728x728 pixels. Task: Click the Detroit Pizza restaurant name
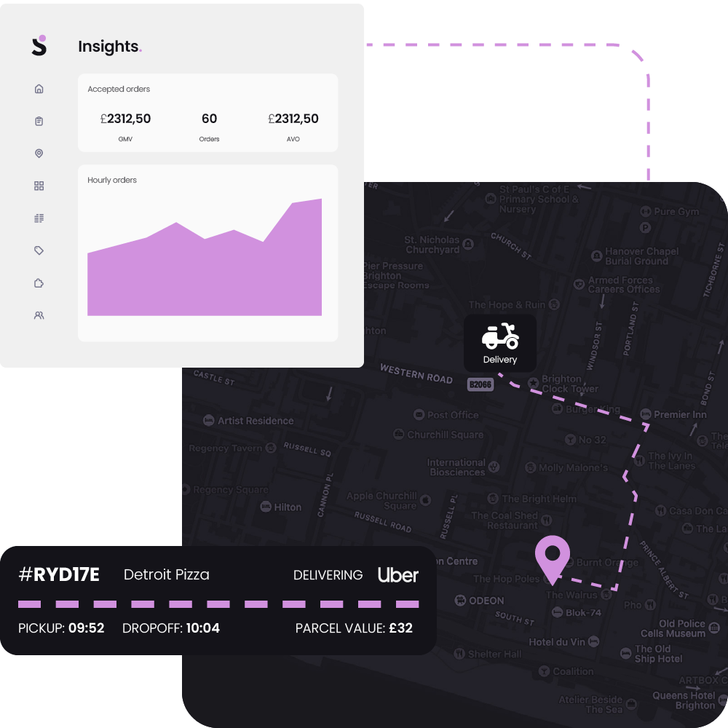click(167, 574)
